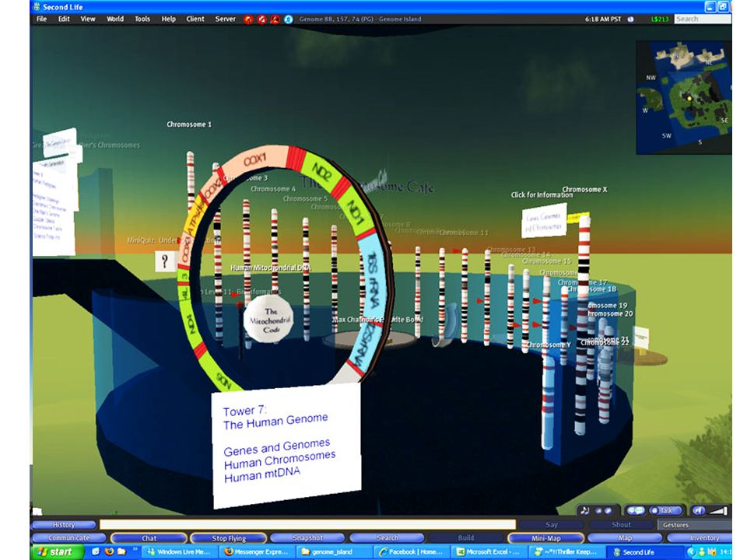747x560 pixels.
Task: Click the round icon next to the time
Action: (x=631, y=19)
